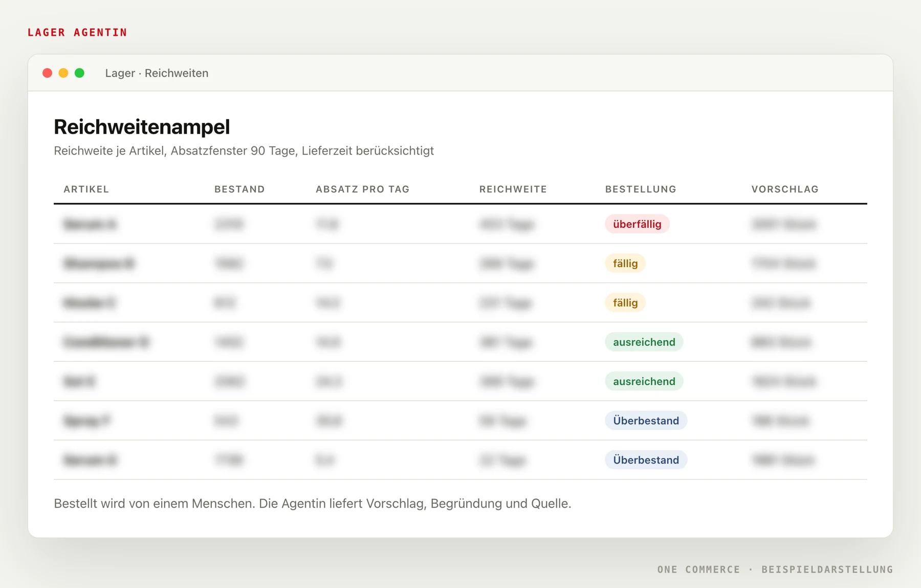This screenshot has width=921, height=588.
Task: Click the BESTELLUNG column header
Action: (x=641, y=189)
